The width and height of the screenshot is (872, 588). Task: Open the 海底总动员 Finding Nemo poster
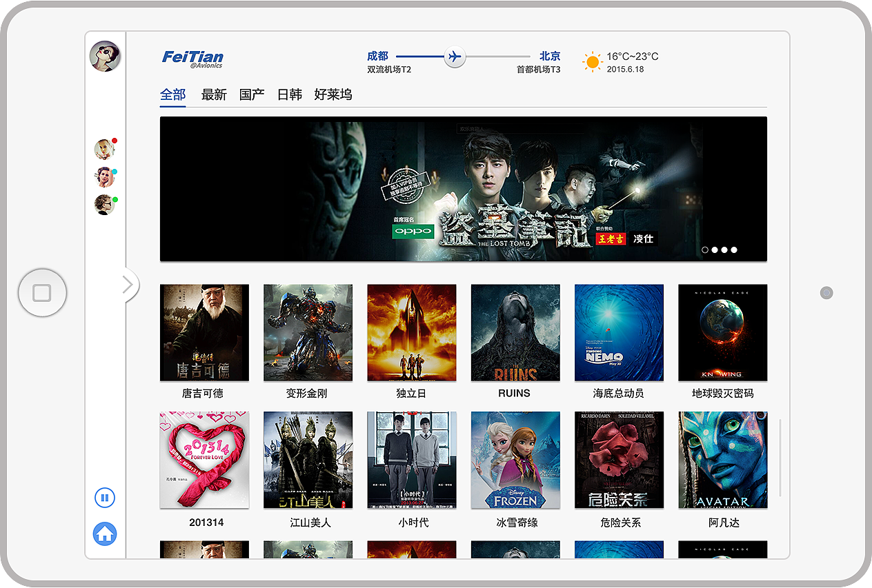click(x=619, y=332)
